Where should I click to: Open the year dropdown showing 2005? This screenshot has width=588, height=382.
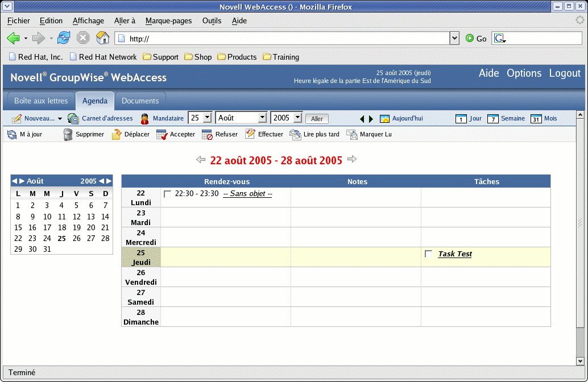(x=297, y=118)
